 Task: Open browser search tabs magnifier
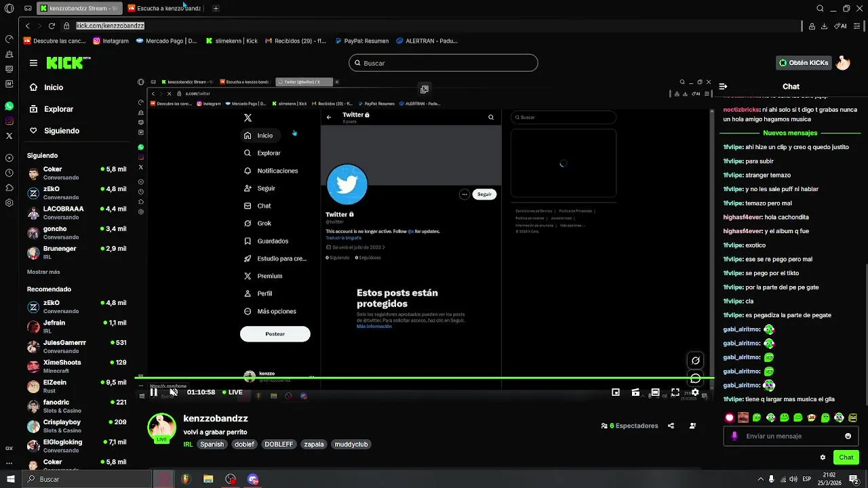(x=820, y=8)
